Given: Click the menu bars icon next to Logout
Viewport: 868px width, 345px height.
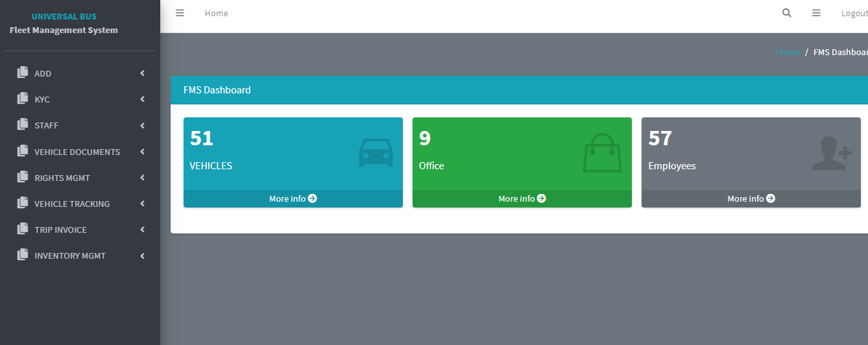Looking at the screenshot, I should pos(817,13).
